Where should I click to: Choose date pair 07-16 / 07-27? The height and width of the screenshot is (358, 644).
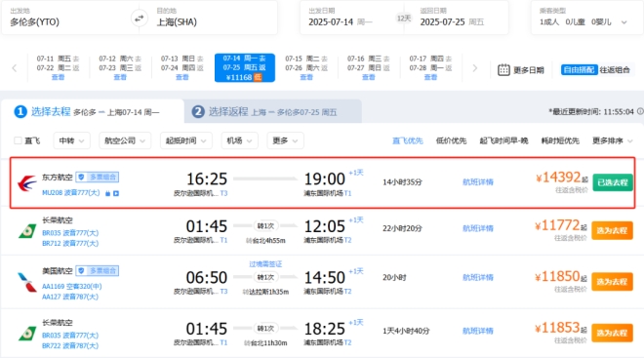369,67
